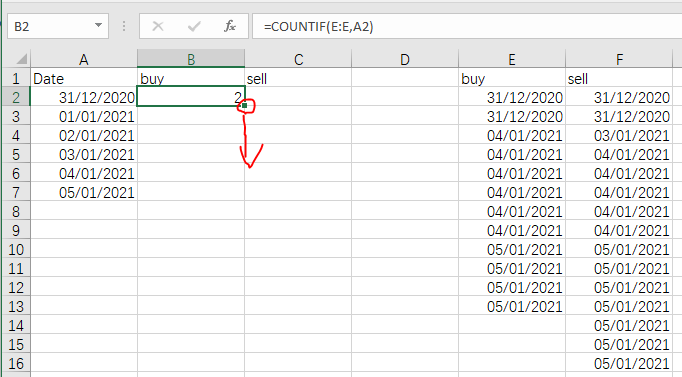Select cell E13 with 05/01/2021
The width and height of the screenshot is (682, 377).
pyautogui.click(x=512, y=306)
